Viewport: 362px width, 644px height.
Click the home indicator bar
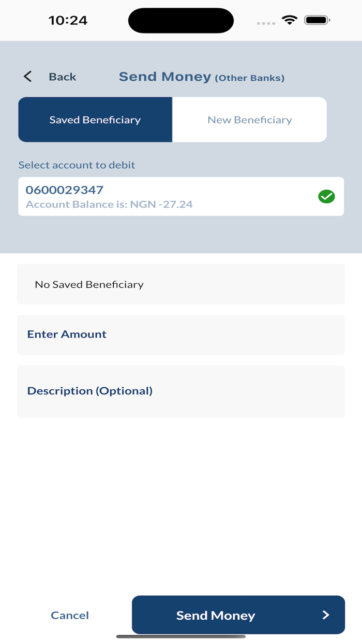(181, 637)
